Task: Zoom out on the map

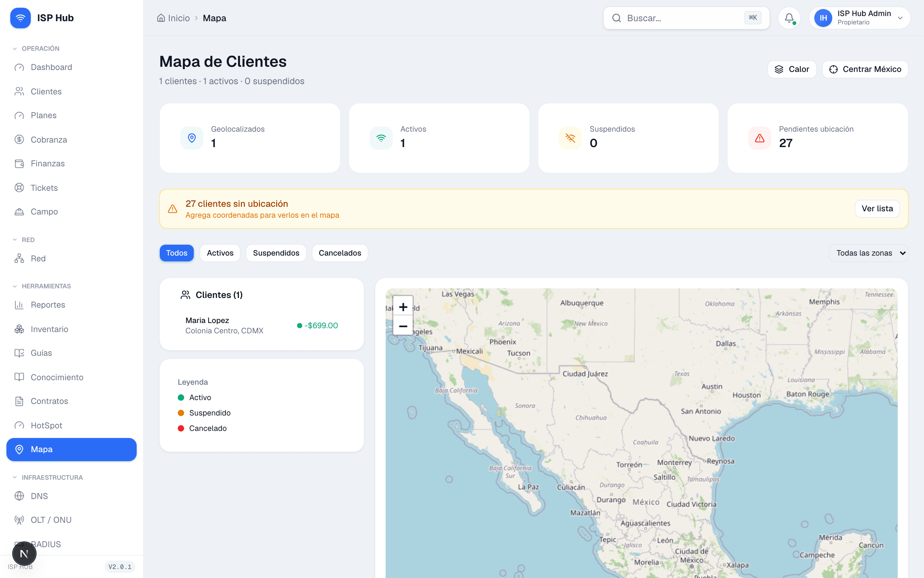Action: [x=403, y=326]
